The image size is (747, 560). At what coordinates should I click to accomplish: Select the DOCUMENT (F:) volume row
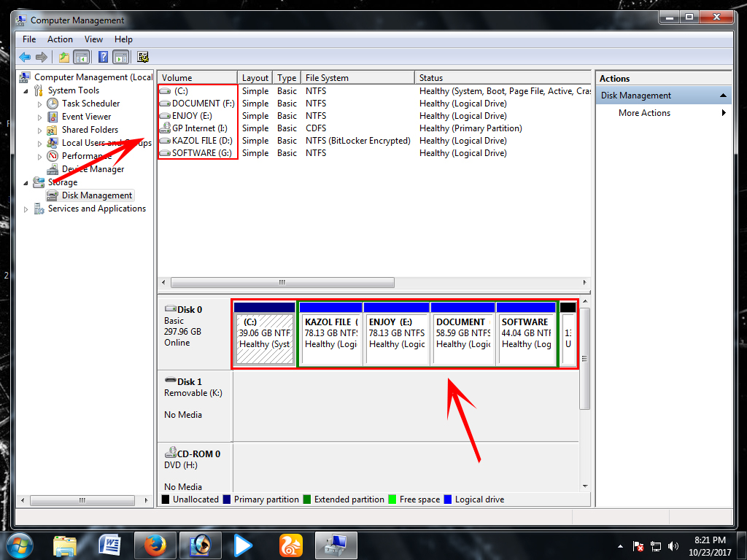(374, 104)
